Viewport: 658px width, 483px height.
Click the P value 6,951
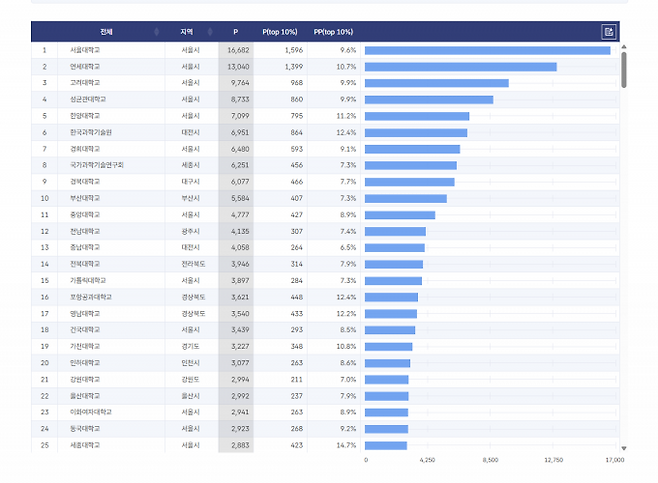pyautogui.click(x=240, y=133)
